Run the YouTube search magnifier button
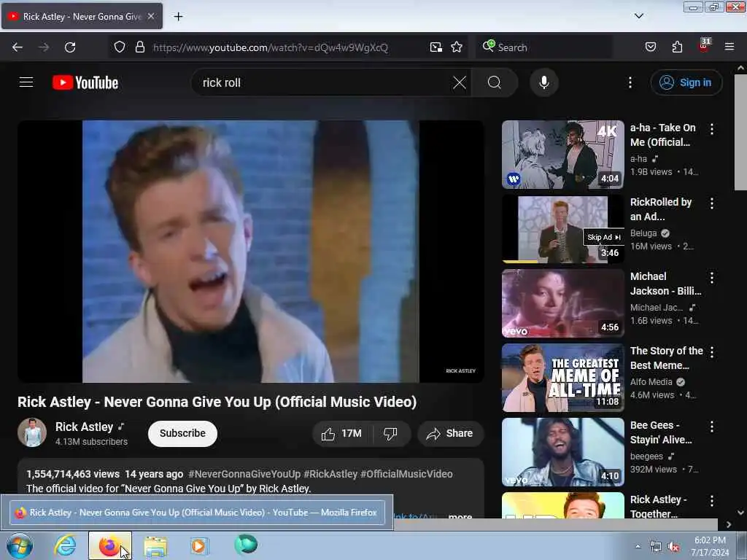This screenshot has width=747, height=560. [x=495, y=82]
